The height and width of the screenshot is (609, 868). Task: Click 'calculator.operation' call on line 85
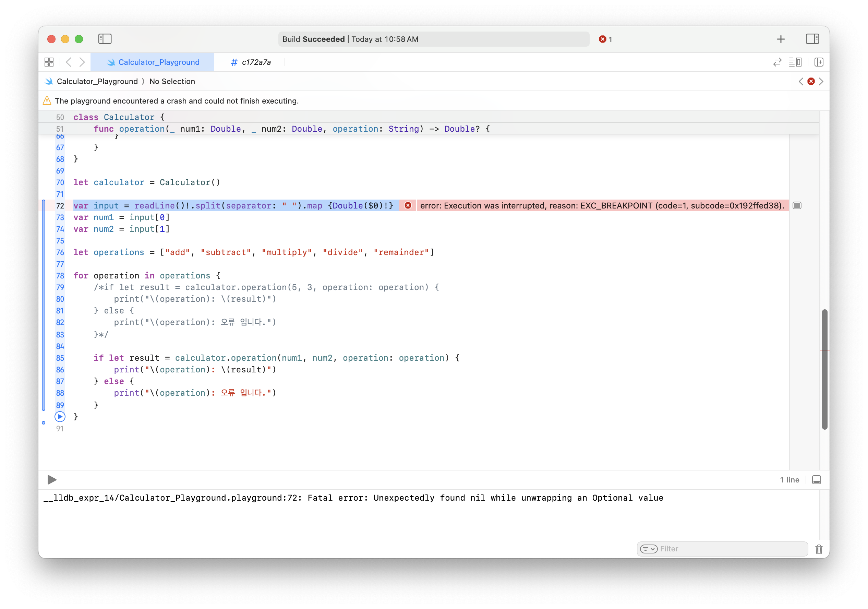coord(226,358)
